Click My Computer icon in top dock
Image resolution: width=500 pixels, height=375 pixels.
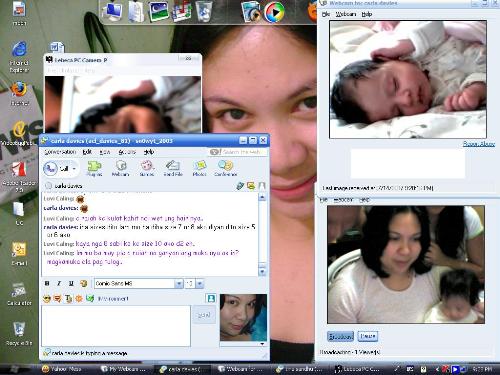pos(112,11)
